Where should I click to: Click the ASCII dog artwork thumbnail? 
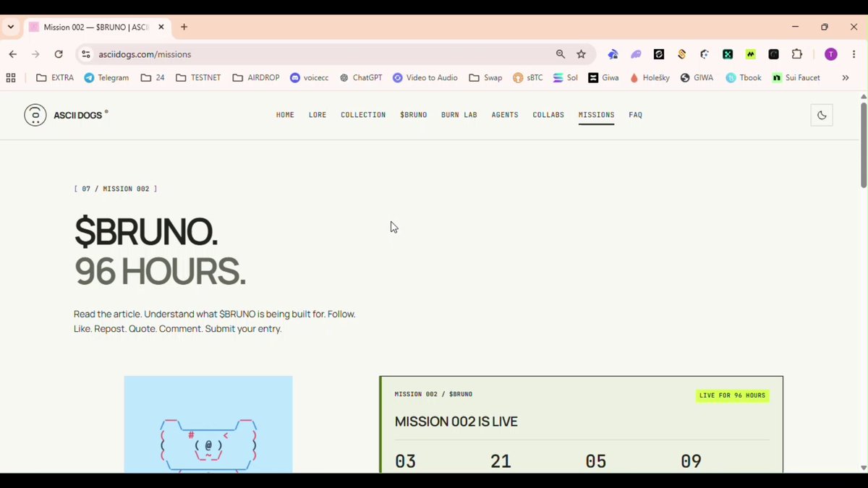click(208, 424)
